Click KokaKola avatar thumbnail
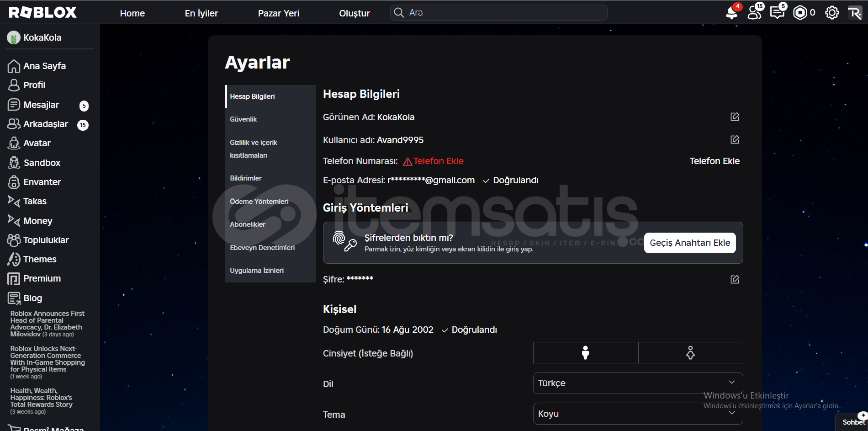This screenshot has height=431, width=868. [14, 37]
